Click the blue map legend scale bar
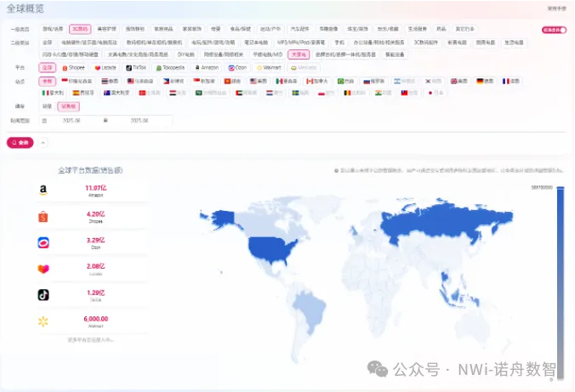575x392 pixels. [560, 272]
